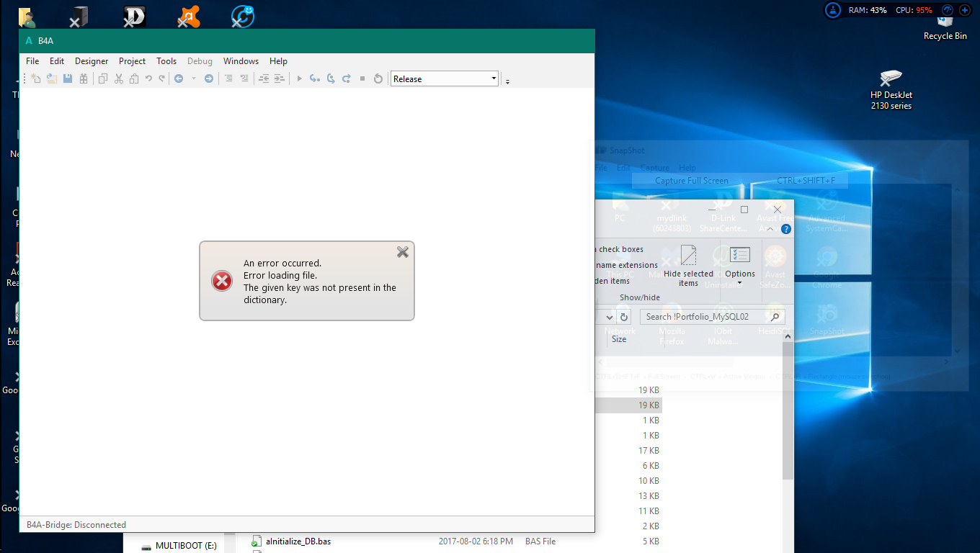The width and height of the screenshot is (980, 553).
Task: Click the 17 KB size cell
Action: 649,451
